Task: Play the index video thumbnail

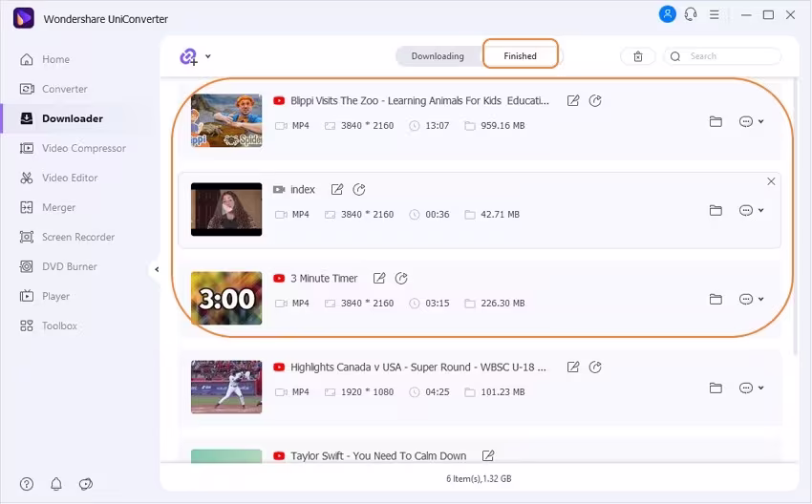Action: pos(226,210)
